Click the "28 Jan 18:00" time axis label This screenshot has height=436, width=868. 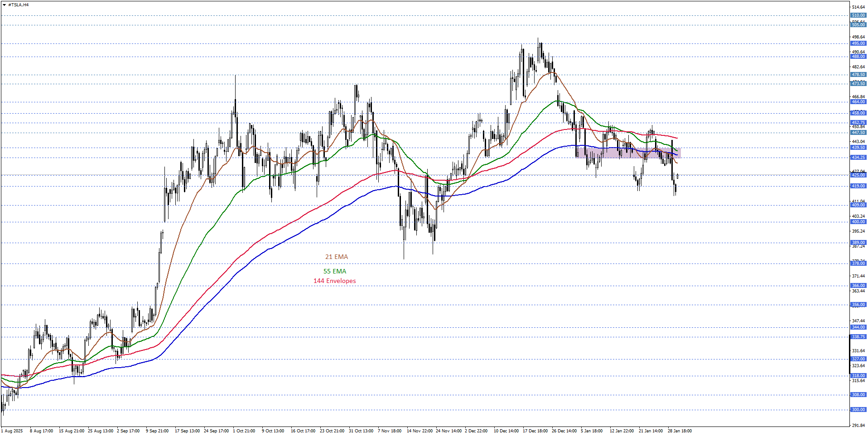point(679,431)
